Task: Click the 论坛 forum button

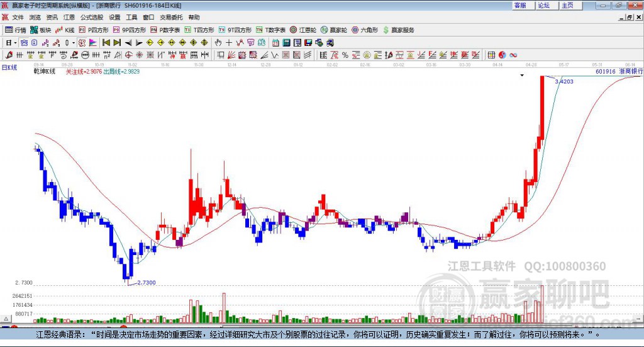Action: (x=547, y=5)
